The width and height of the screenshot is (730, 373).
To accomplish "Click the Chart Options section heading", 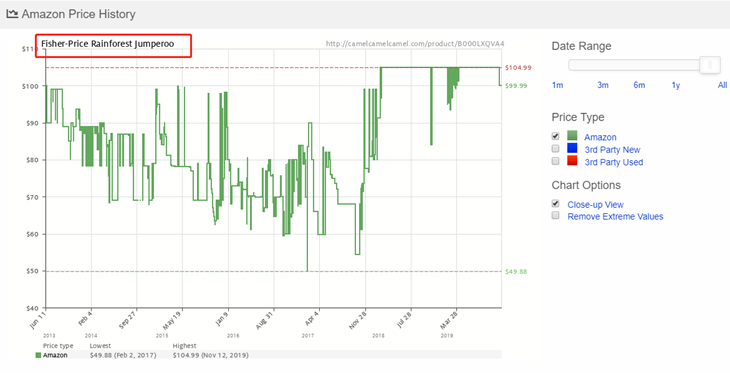I will point(586,185).
